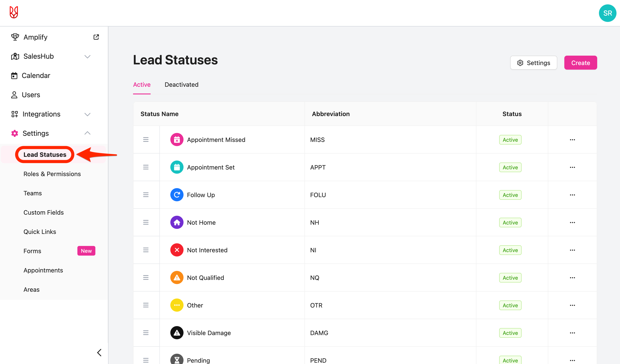
Task: Open Forms in the sidebar settings
Action: pos(32,251)
